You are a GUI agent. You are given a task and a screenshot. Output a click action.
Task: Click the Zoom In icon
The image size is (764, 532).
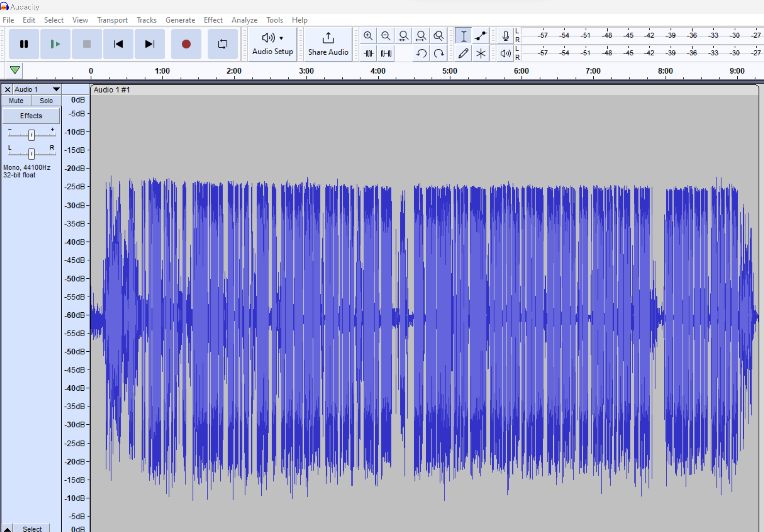point(368,36)
